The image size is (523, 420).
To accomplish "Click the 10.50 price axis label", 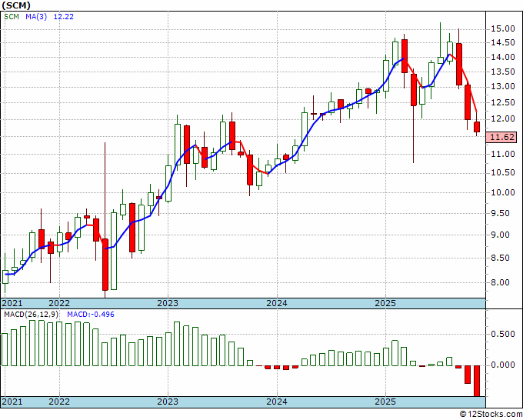I will pyautogui.click(x=503, y=173).
